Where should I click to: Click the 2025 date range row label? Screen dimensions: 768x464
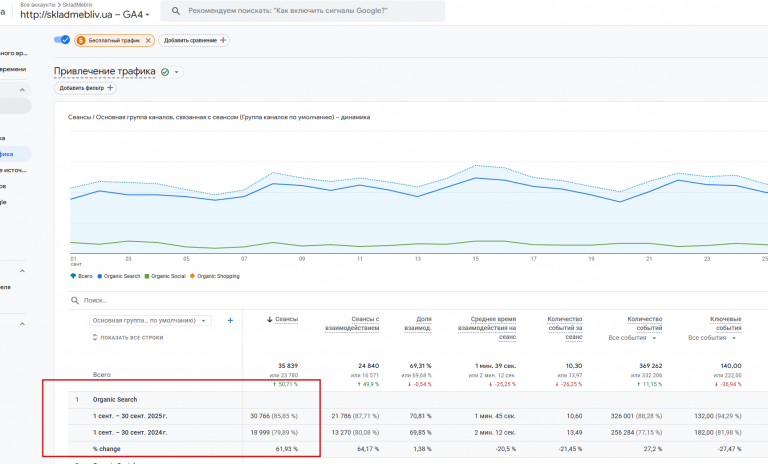coord(130,416)
